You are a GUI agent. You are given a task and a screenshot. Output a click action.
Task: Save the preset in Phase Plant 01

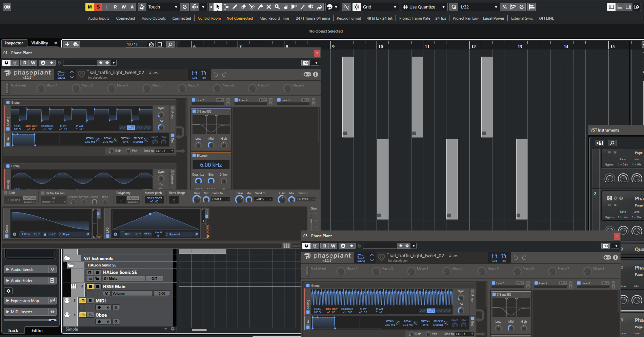coord(195,74)
